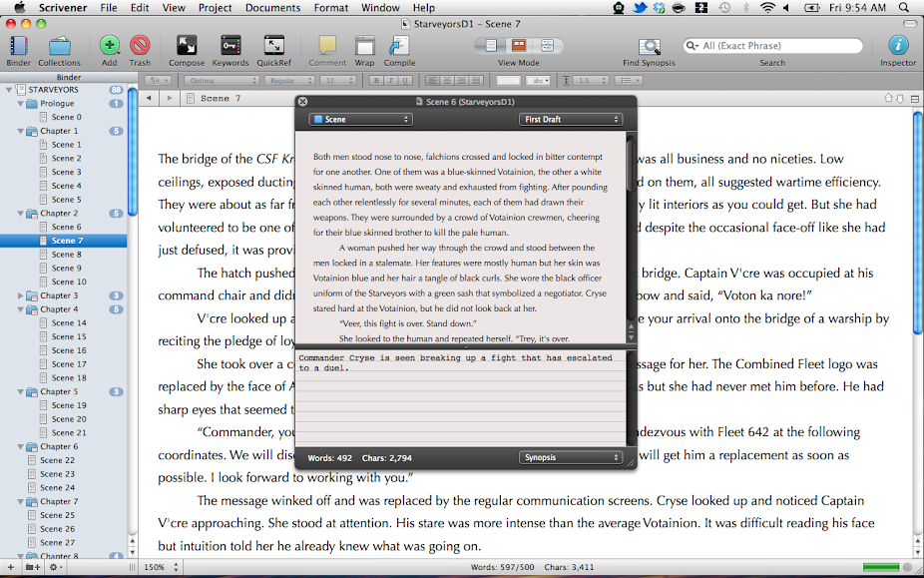924x578 pixels.
Task: Switch to outliner view mode
Action: point(547,45)
